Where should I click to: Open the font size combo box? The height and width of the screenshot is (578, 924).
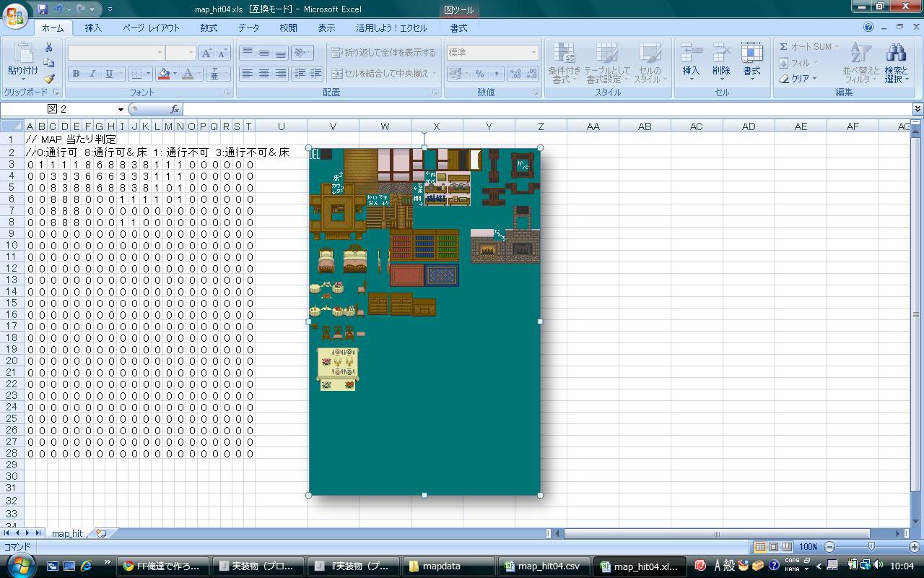[x=180, y=53]
